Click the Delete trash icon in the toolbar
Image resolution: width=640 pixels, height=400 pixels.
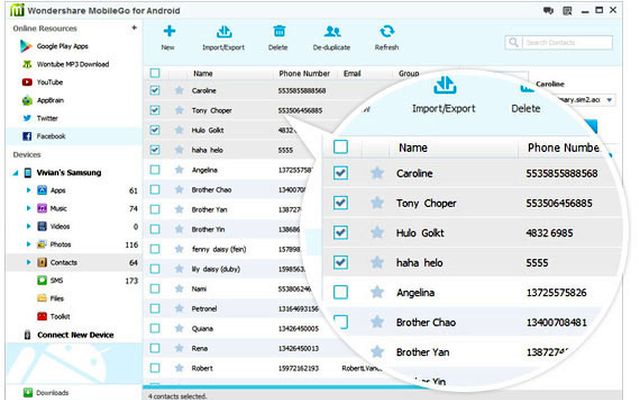point(279,31)
